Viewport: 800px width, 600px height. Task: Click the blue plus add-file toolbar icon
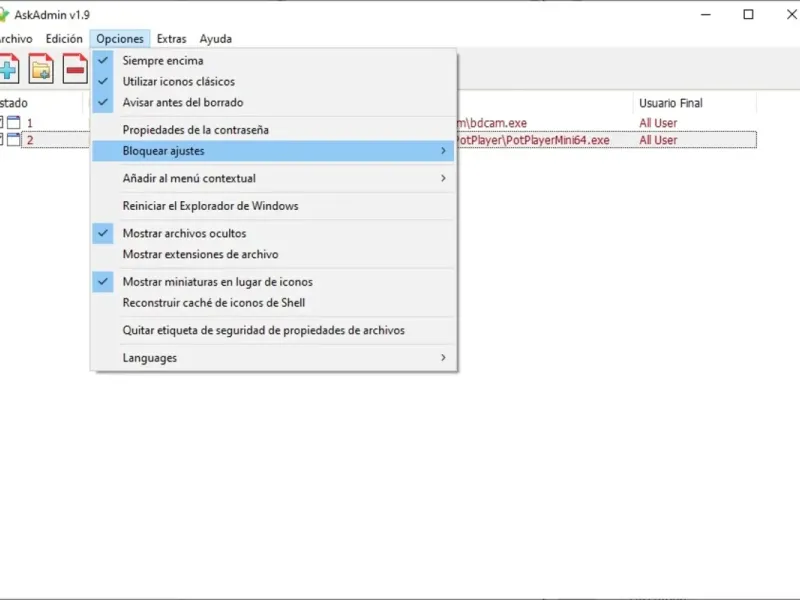9,68
